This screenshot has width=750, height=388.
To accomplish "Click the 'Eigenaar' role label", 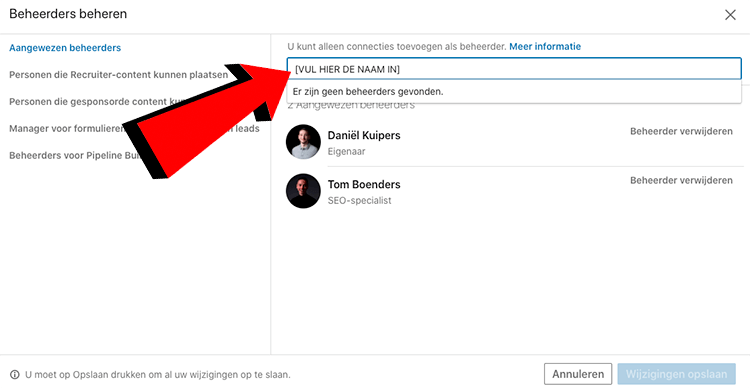I will pyautogui.click(x=346, y=152).
